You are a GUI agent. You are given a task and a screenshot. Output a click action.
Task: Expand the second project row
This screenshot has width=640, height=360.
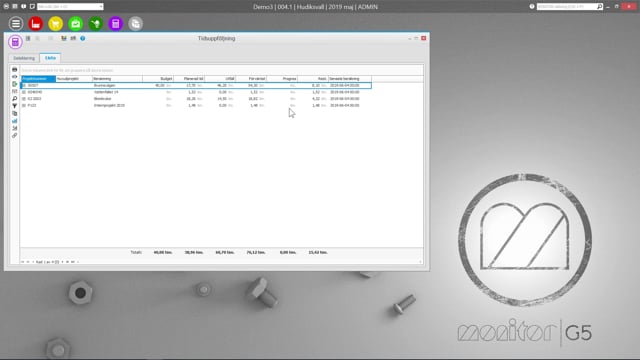coord(24,92)
